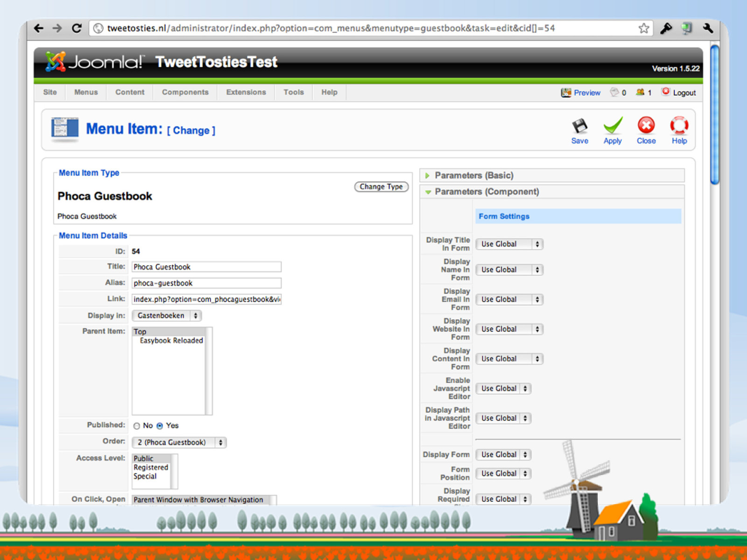Expand the Parameters (Basic) section
This screenshot has height=560, width=747.
(427, 175)
